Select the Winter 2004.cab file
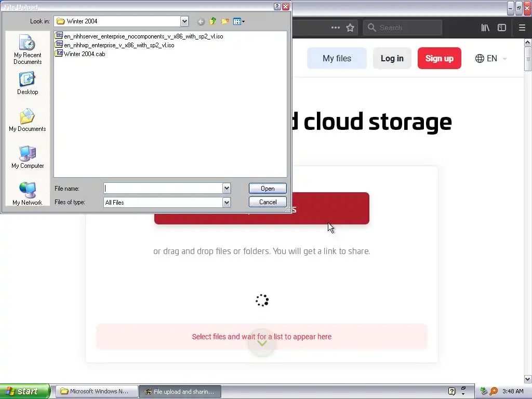Screen dimensions: 532x399 click(80, 54)
